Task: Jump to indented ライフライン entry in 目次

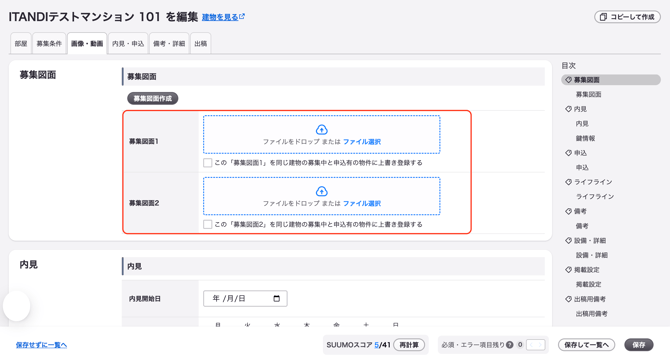Action: click(595, 196)
